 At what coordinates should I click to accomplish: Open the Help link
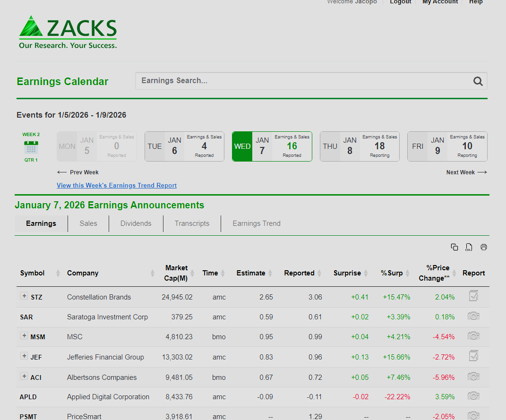[476, 2]
